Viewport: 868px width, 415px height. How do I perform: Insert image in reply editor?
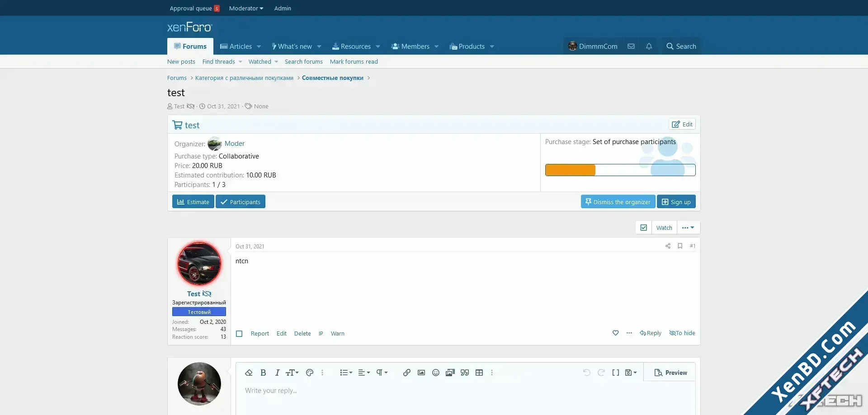coord(421,373)
